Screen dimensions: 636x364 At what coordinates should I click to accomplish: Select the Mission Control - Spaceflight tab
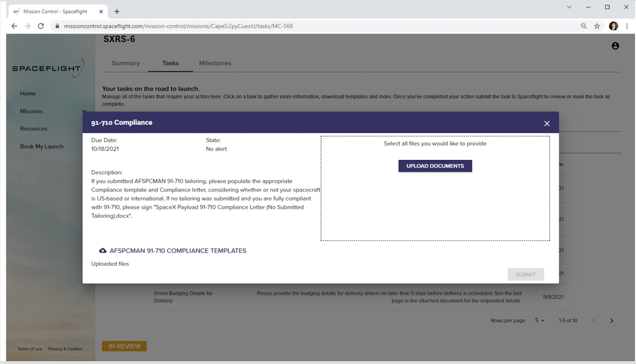tap(58, 12)
